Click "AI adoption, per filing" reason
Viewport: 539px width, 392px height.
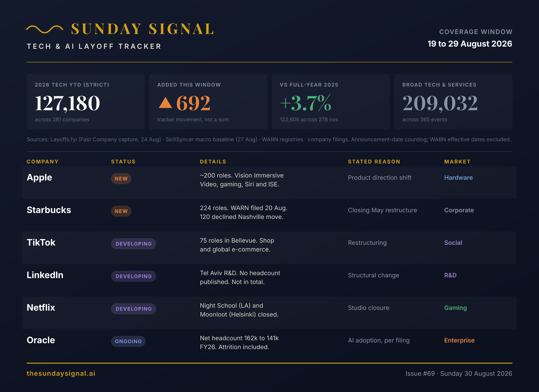click(x=379, y=340)
